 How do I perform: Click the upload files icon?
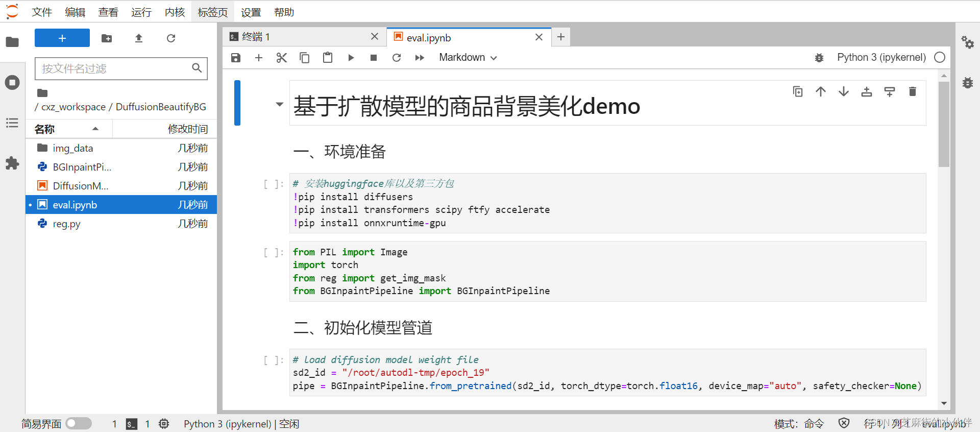pos(139,38)
